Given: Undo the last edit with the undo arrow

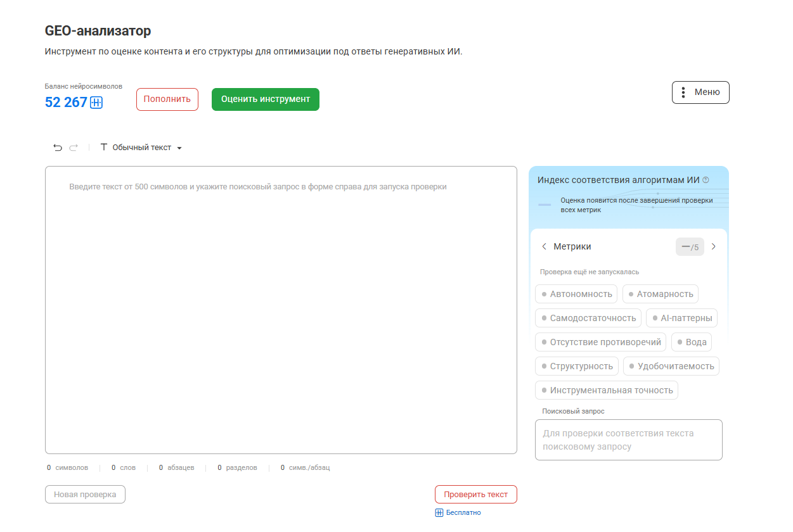Looking at the screenshot, I should (x=58, y=148).
